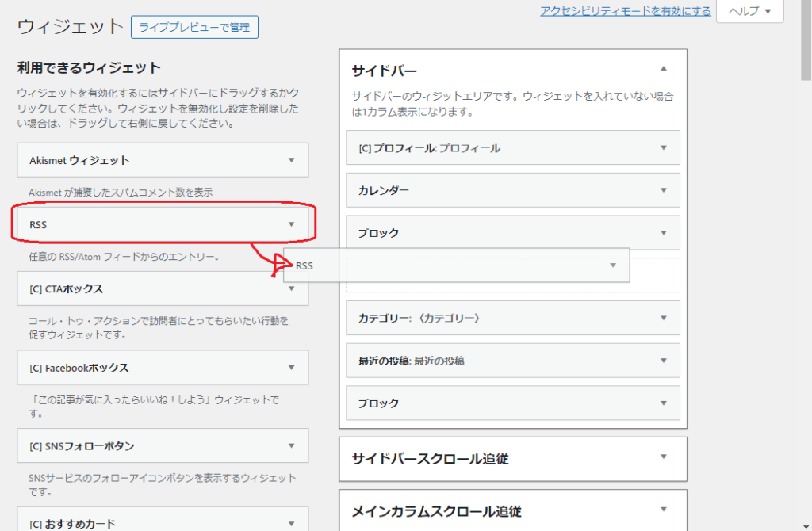Expand the [C] SNSフォローボタン widget arrow
The height and width of the screenshot is (531, 812).
click(x=291, y=446)
